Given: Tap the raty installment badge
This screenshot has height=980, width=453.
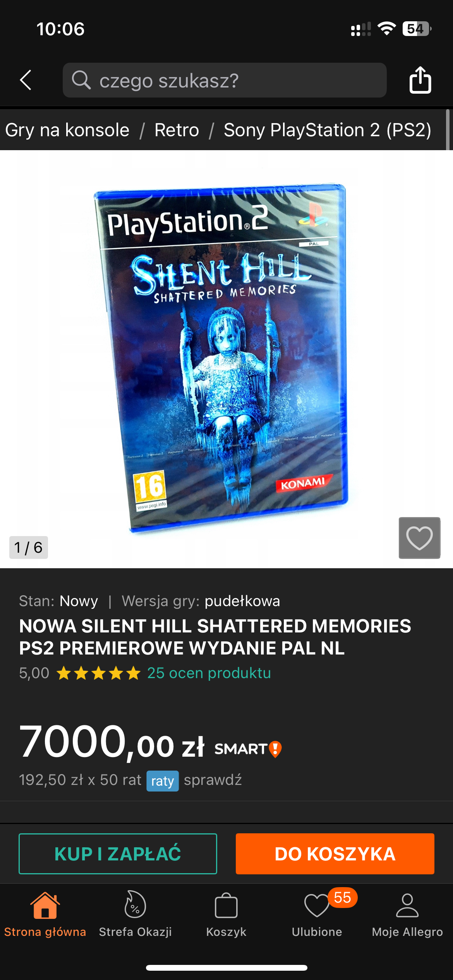Looking at the screenshot, I should (163, 781).
